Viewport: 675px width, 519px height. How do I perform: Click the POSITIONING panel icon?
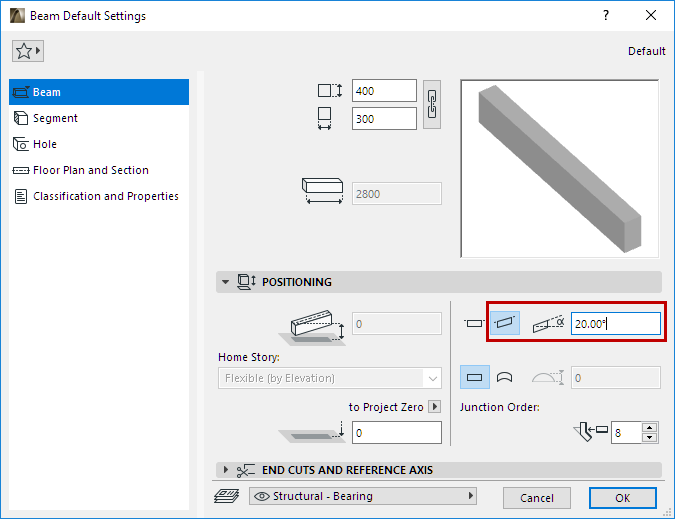(x=246, y=282)
